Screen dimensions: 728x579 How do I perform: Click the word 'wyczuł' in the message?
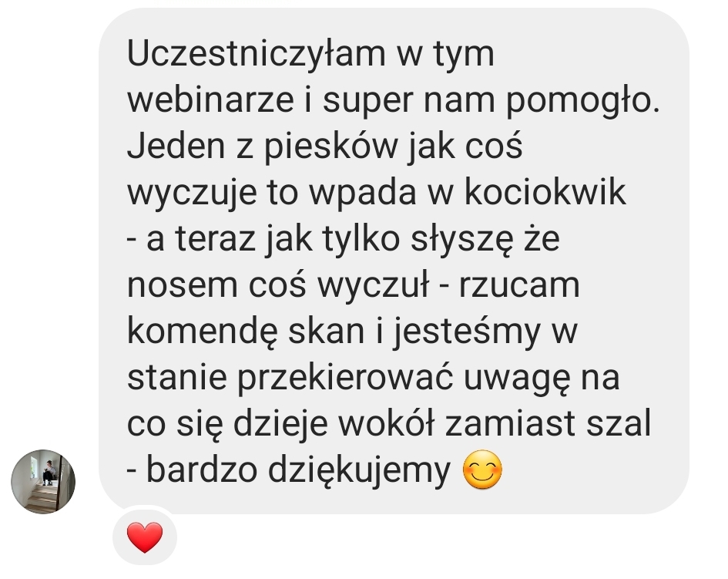pyautogui.click(x=374, y=286)
